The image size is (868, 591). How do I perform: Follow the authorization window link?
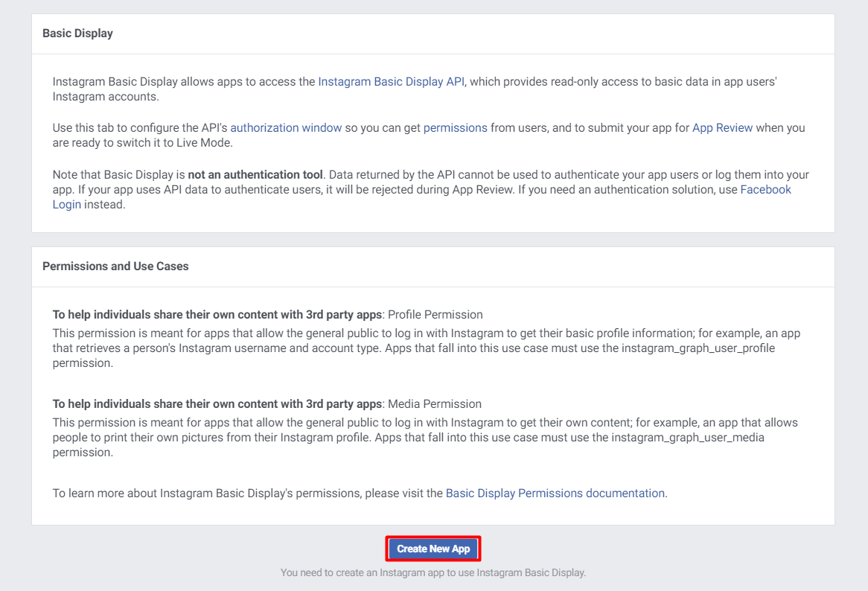pyautogui.click(x=286, y=127)
